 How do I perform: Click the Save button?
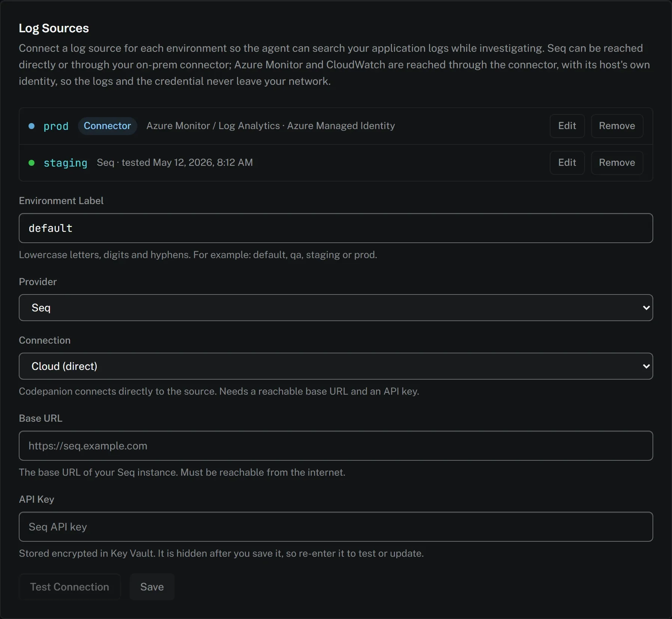point(152,587)
